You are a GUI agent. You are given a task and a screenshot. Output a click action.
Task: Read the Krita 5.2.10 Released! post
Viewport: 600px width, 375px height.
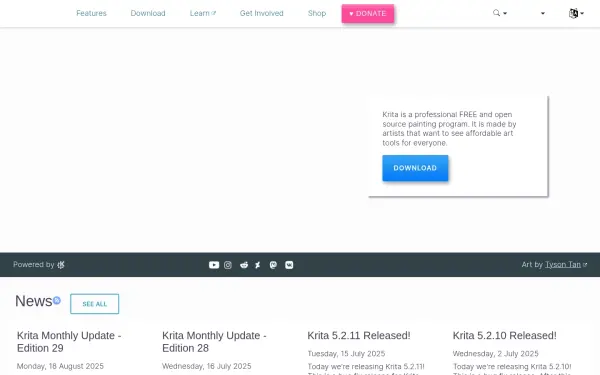[x=505, y=336]
